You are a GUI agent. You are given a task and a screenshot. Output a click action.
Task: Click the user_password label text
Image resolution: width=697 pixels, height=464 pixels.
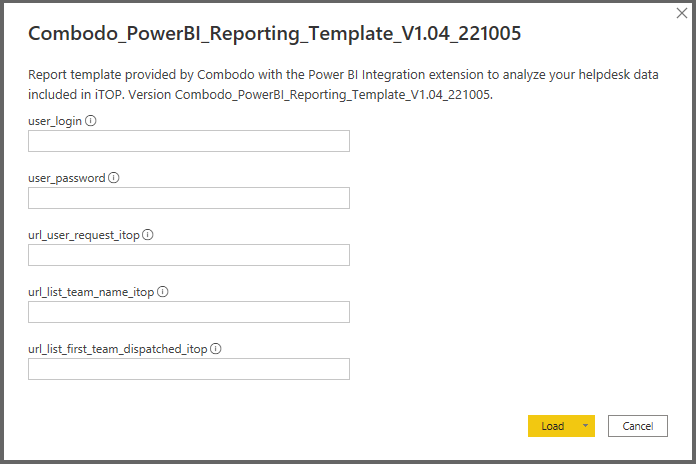[x=66, y=178]
